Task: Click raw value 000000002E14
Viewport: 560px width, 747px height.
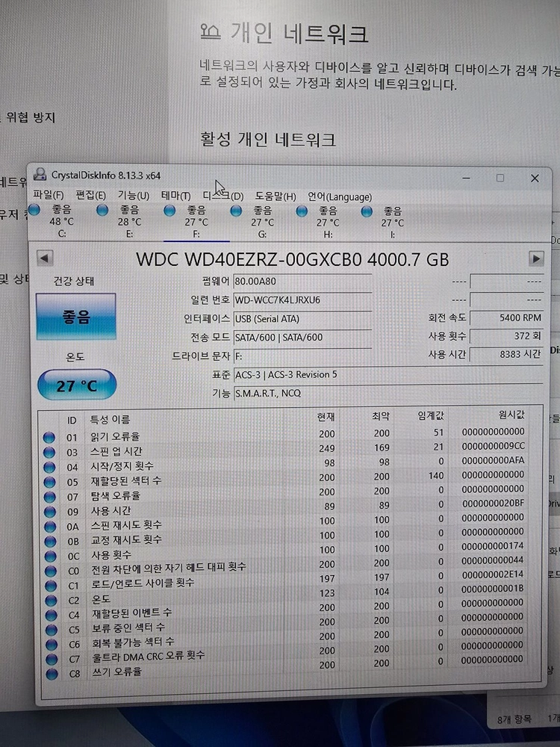Action: tap(492, 574)
